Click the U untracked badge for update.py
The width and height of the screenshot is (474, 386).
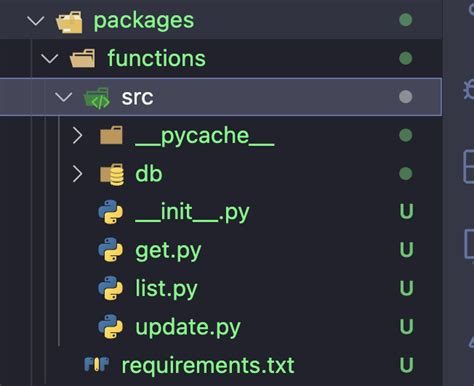click(x=407, y=326)
